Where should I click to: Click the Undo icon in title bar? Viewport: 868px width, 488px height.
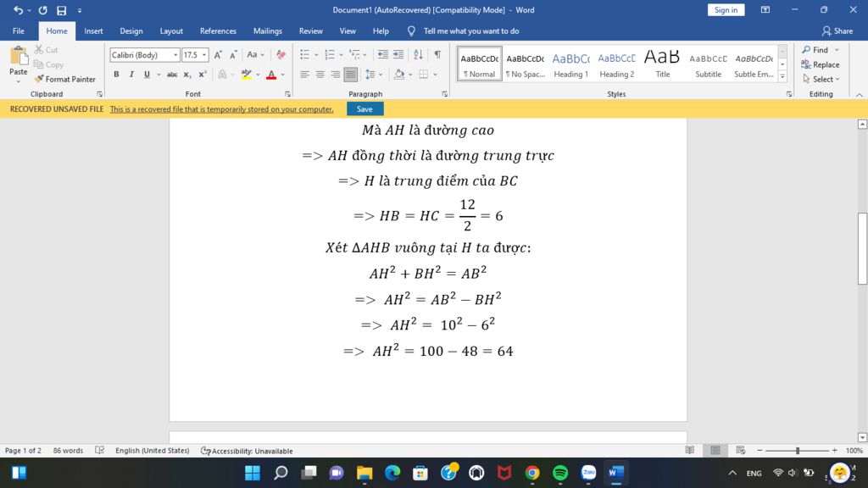(x=18, y=10)
